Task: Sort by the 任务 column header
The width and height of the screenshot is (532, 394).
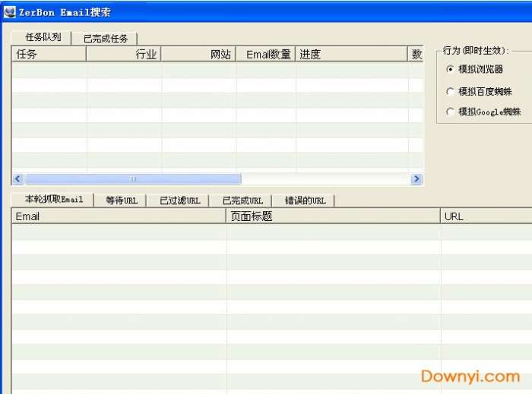Action: point(49,54)
